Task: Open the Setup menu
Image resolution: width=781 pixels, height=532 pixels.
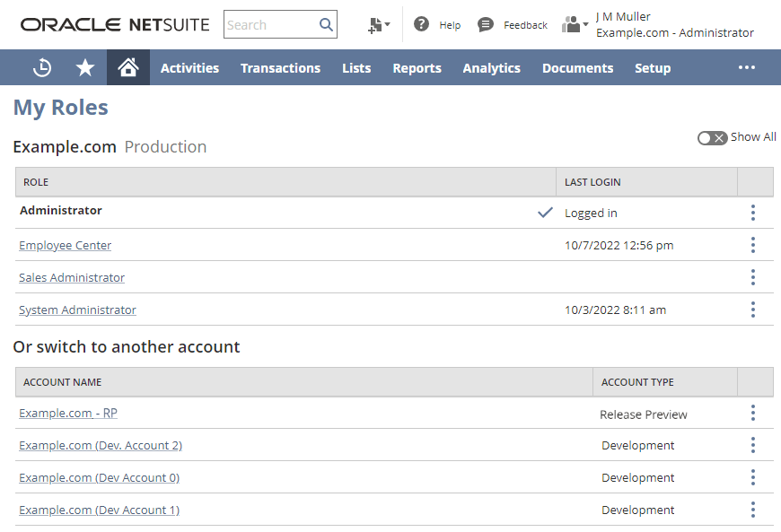Action: pos(653,68)
